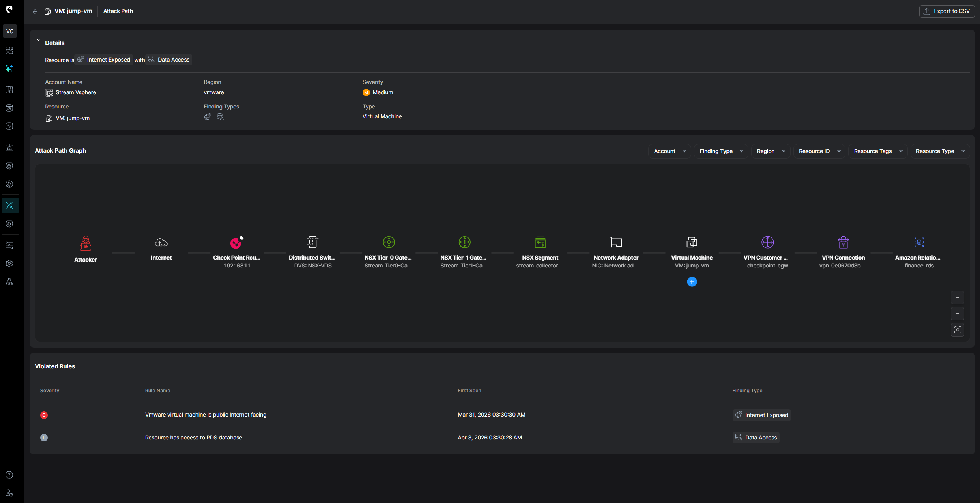
Task: Select the NSX Tier-0 Gateway node
Action: click(x=388, y=242)
